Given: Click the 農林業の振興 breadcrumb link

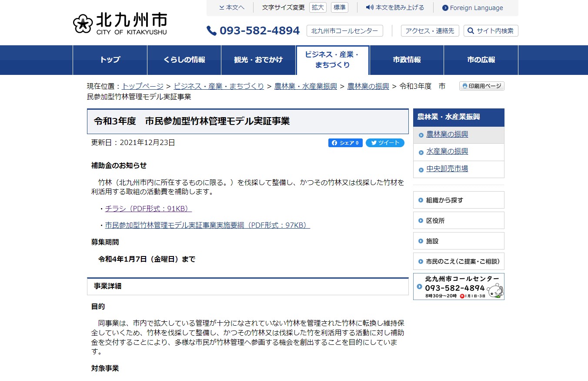Looking at the screenshot, I should pyautogui.click(x=368, y=86).
